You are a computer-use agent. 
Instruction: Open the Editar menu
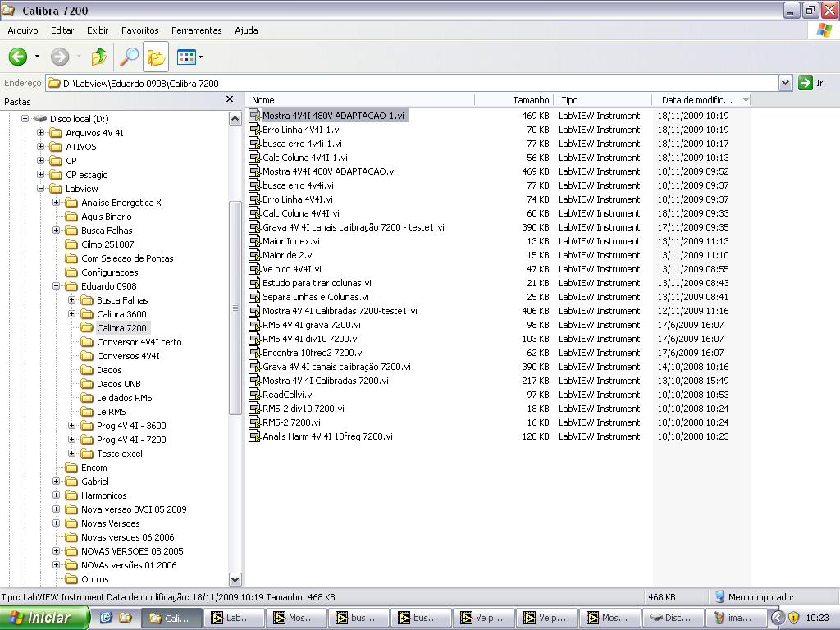[62, 30]
